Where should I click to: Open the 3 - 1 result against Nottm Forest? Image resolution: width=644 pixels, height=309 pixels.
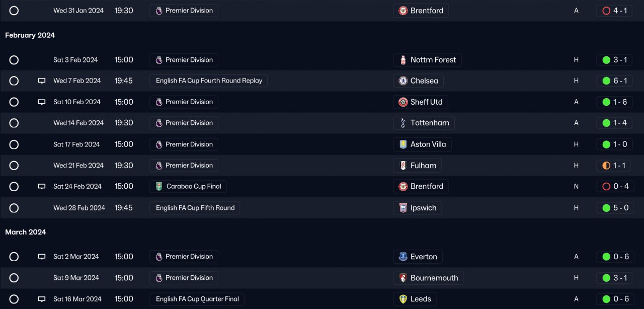(x=614, y=60)
